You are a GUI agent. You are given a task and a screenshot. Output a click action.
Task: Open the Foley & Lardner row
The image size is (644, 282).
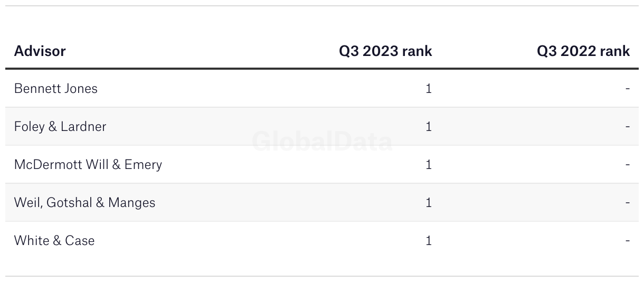point(322,126)
